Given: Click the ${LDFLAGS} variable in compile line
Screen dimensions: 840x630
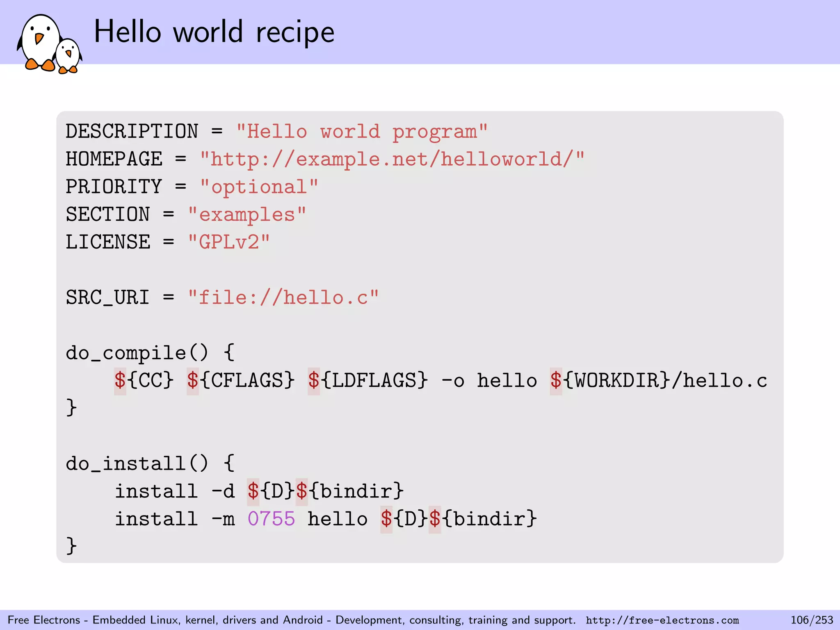Looking at the screenshot, I should [368, 381].
